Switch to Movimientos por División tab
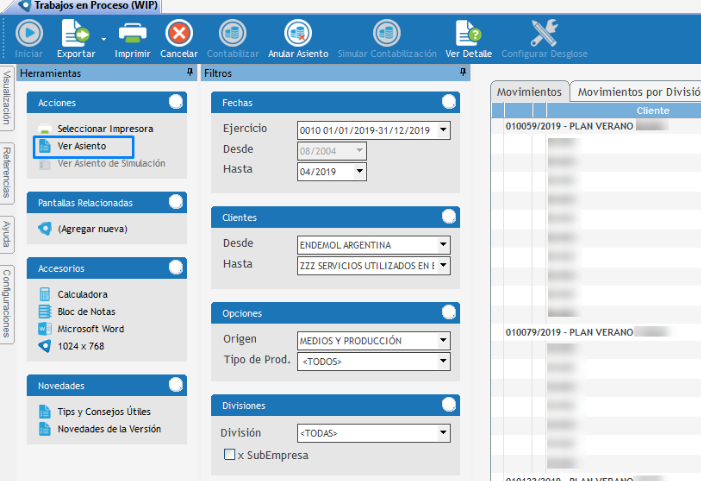The height and width of the screenshot is (481, 701). [x=637, y=92]
